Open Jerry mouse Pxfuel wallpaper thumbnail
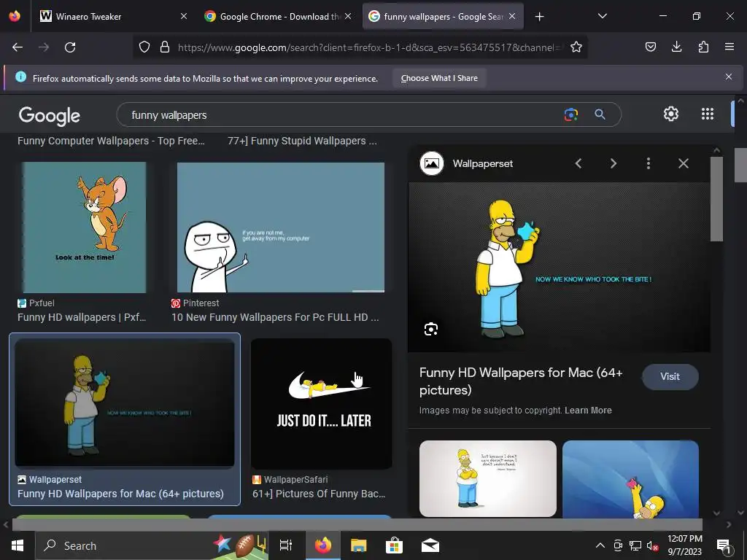 tap(84, 227)
